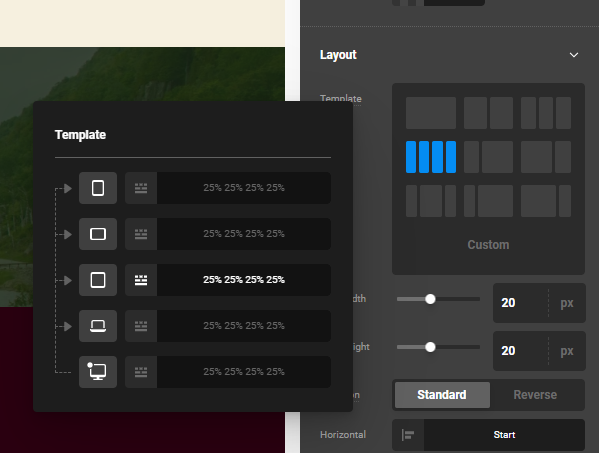This screenshot has height=453, width=599.
Task: Edit desktop template column values
Action: pyautogui.click(x=244, y=372)
